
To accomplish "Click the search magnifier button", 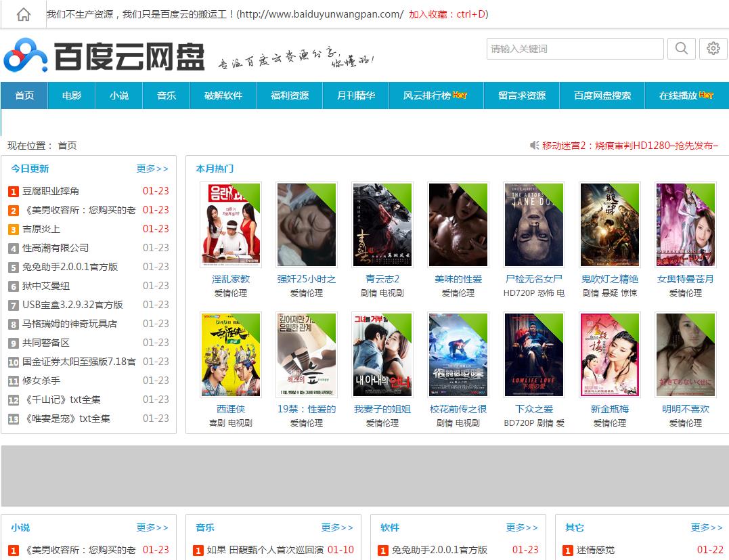I will point(682,48).
